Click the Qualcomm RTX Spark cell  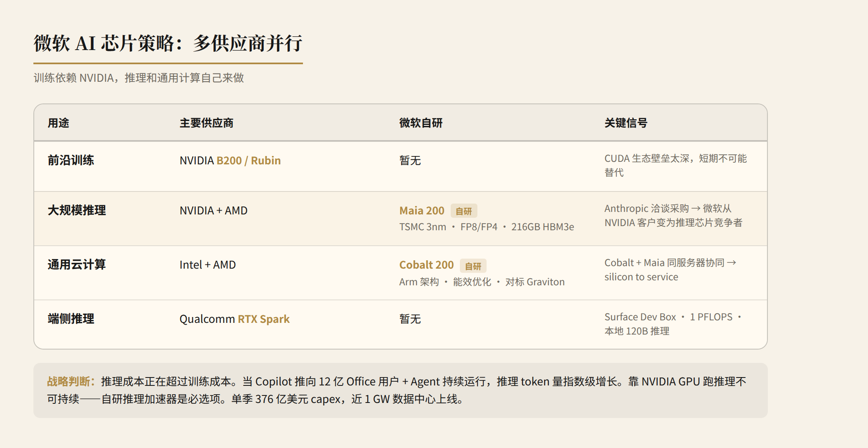tap(235, 319)
